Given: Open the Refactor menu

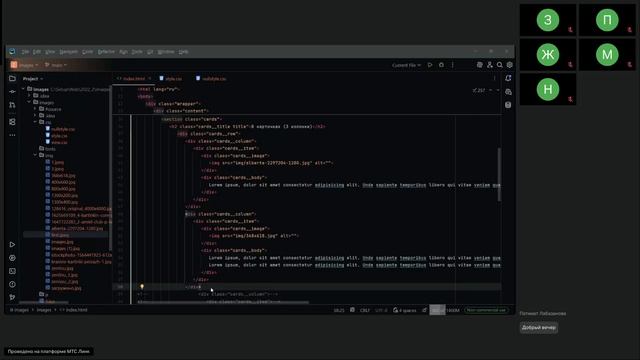Looking at the screenshot, I should 106,52.
